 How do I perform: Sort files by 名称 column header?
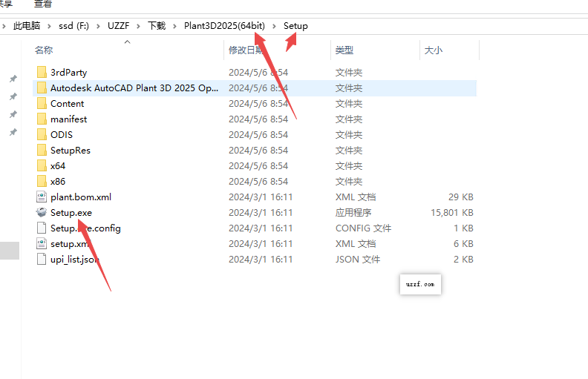click(x=44, y=50)
